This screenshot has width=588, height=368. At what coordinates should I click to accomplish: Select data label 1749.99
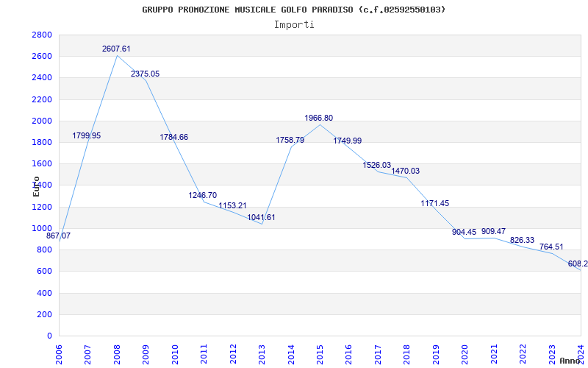click(x=348, y=141)
